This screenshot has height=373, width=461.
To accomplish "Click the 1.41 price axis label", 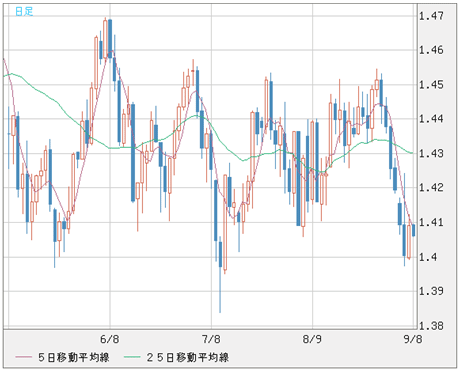I will tap(431, 222).
